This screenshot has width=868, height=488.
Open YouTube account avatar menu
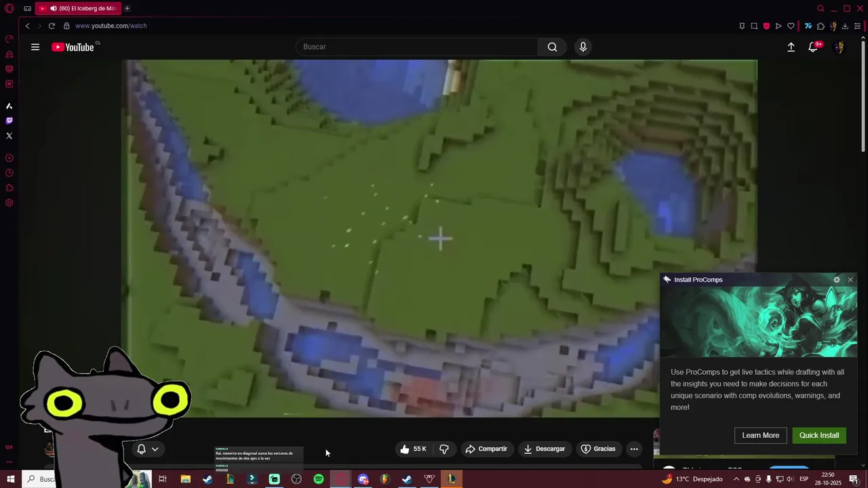coord(840,47)
